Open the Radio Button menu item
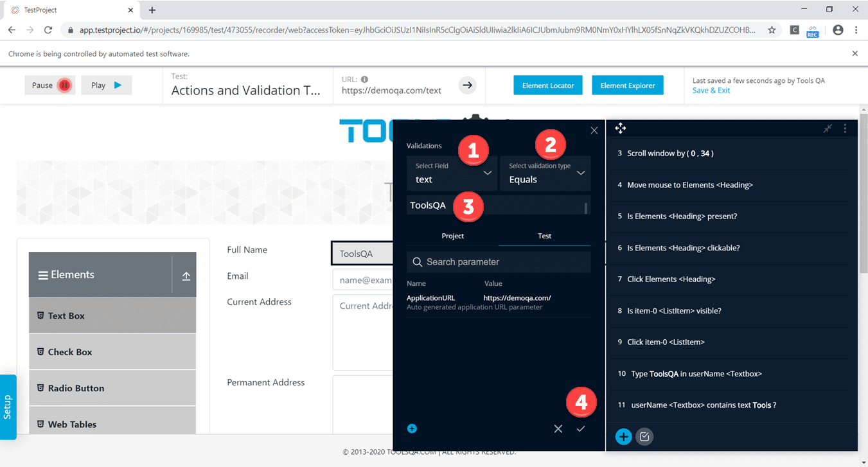868x467 pixels. click(x=112, y=388)
